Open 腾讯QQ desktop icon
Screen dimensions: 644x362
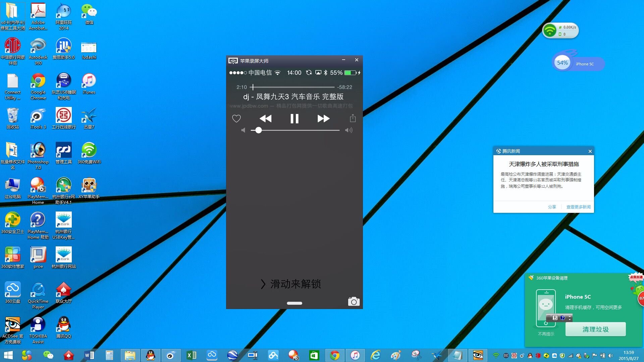tap(64, 327)
